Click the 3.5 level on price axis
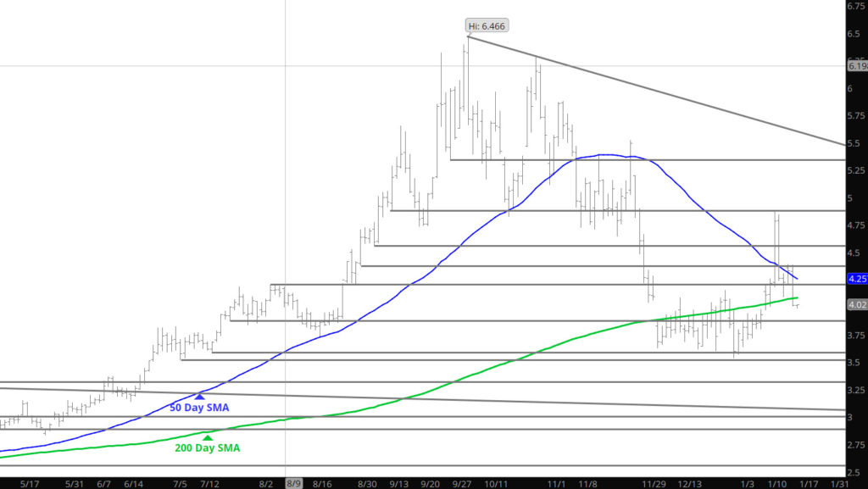The width and height of the screenshot is (868, 489). tap(854, 363)
